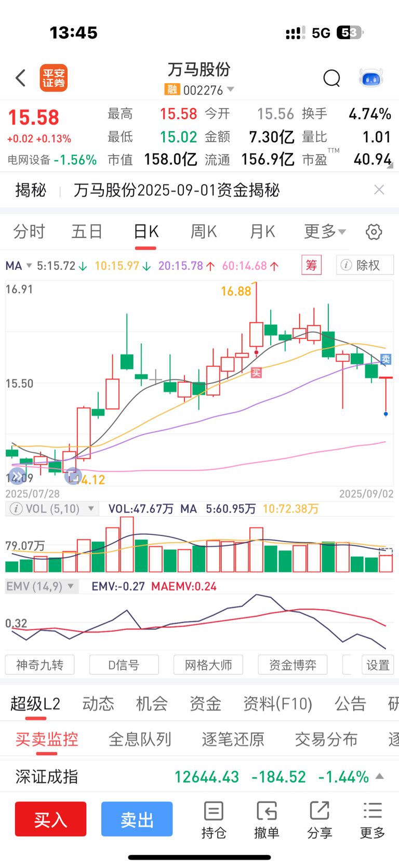Switch to 分时 chart tab
Screen dimensions: 399x868
pos(29,232)
